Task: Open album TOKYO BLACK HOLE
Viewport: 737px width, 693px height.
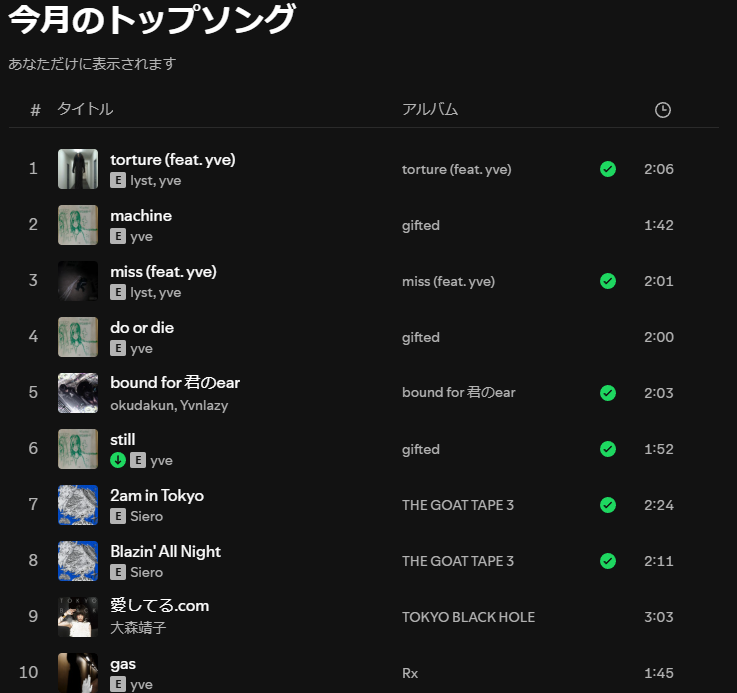Action: click(x=468, y=617)
